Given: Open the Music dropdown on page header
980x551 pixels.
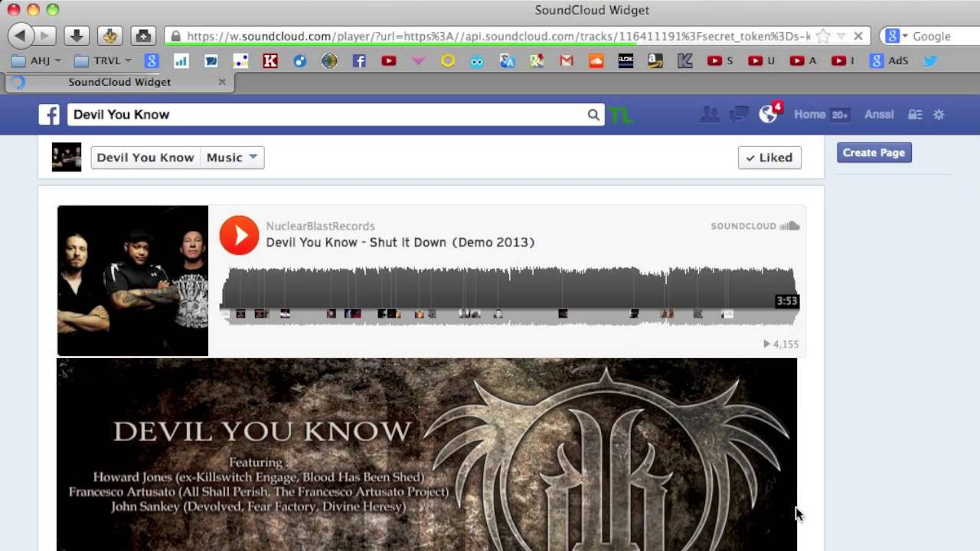Looking at the screenshot, I should [x=232, y=158].
